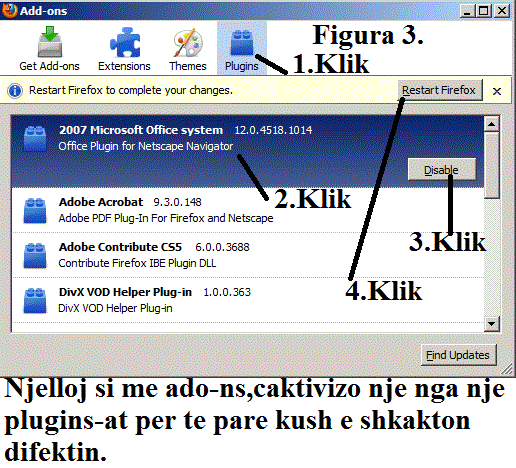The image size is (516, 468).
Task: Click the scrollbar up arrow
Action: pyautogui.click(x=492, y=124)
